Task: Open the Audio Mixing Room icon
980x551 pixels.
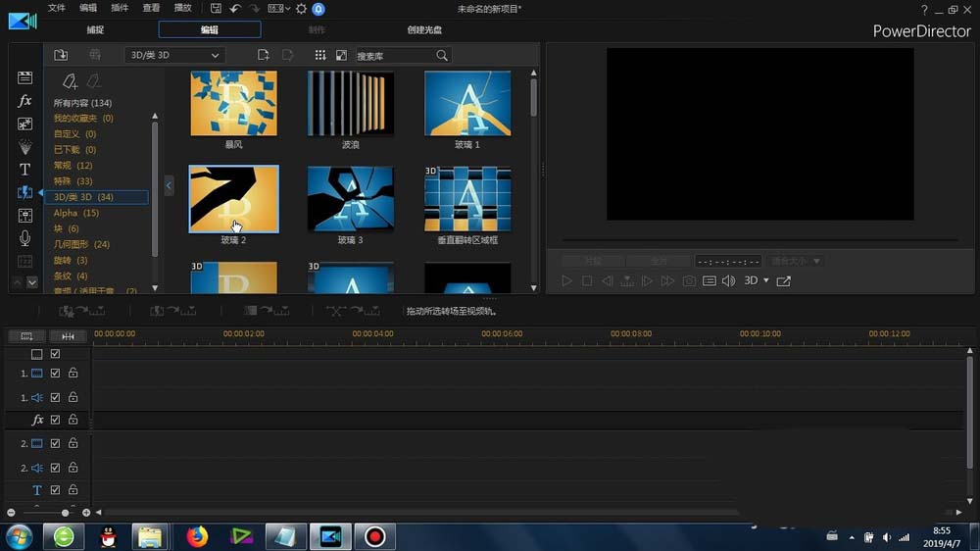Action: tap(25, 216)
